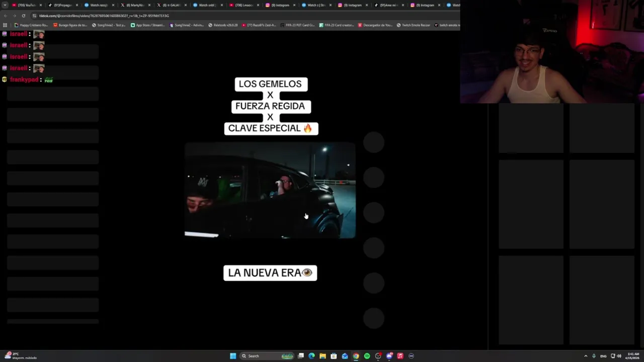Open Discord from the taskbar
644x362 pixels.
[x=389, y=356]
